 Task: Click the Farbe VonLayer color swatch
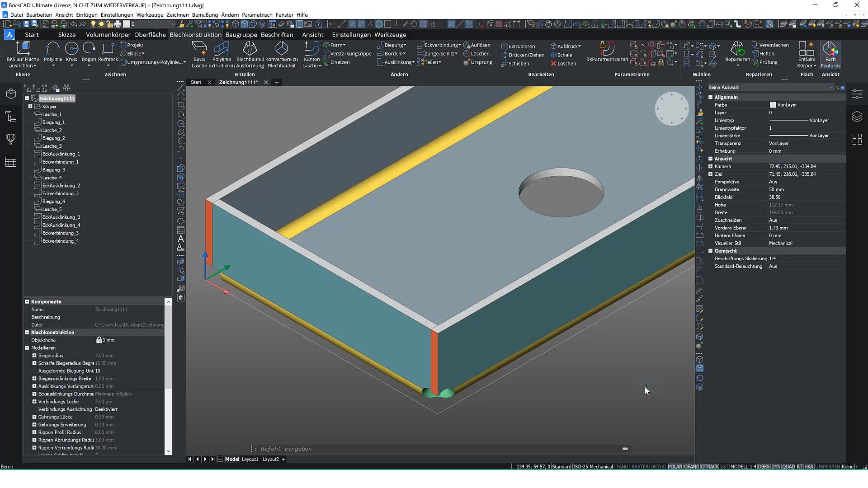pyautogui.click(x=773, y=105)
